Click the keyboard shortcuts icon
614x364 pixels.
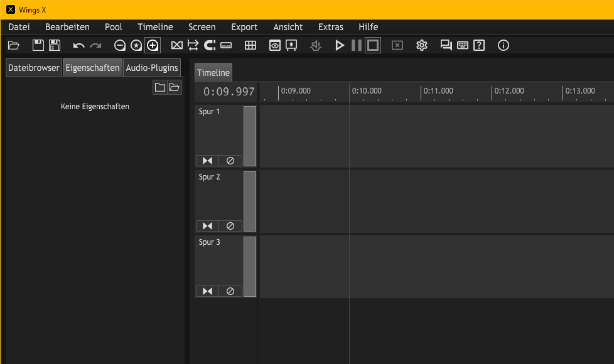click(463, 45)
